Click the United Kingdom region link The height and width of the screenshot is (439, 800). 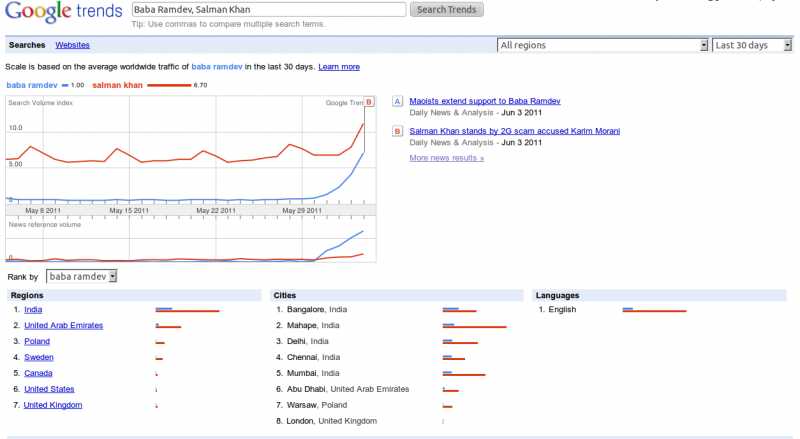click(x=53, y=405)
